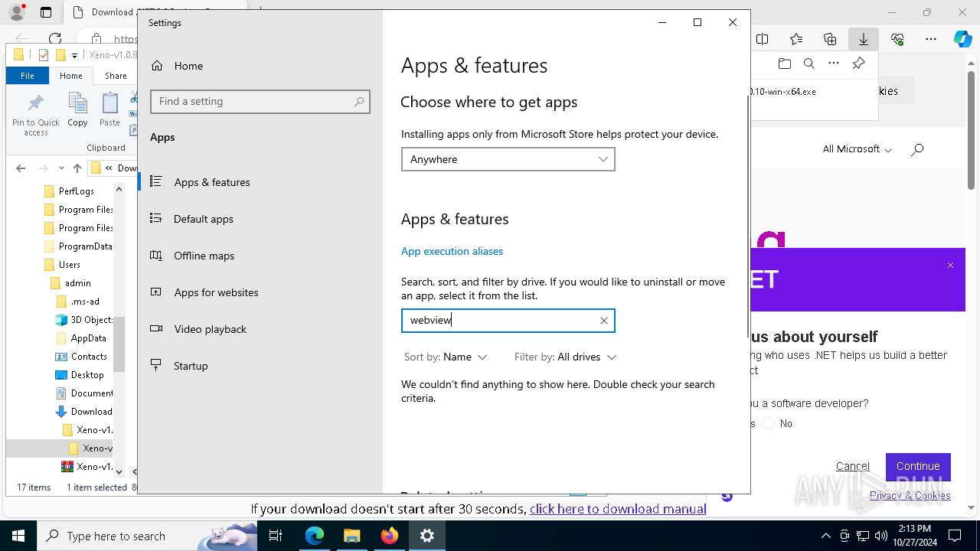Open App execution aliases link
This screenshot has height=551, width=980.
452,251
